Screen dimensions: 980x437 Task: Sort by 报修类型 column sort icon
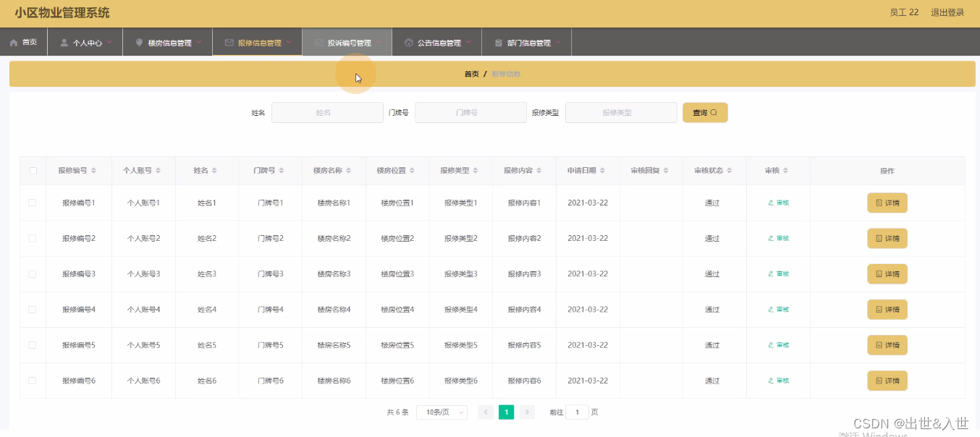(476, 171)
